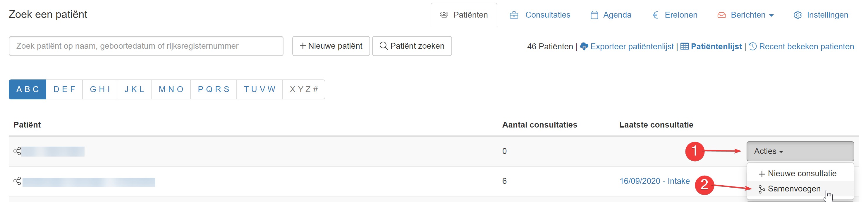Focus the patient search input field
The image size is (868, 202).
click(146, 46)
